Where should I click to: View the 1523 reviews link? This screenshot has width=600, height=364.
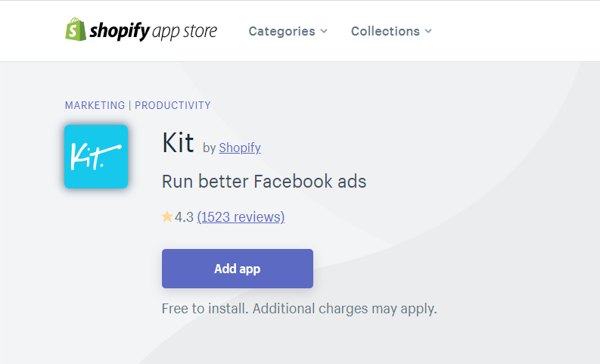241,217
